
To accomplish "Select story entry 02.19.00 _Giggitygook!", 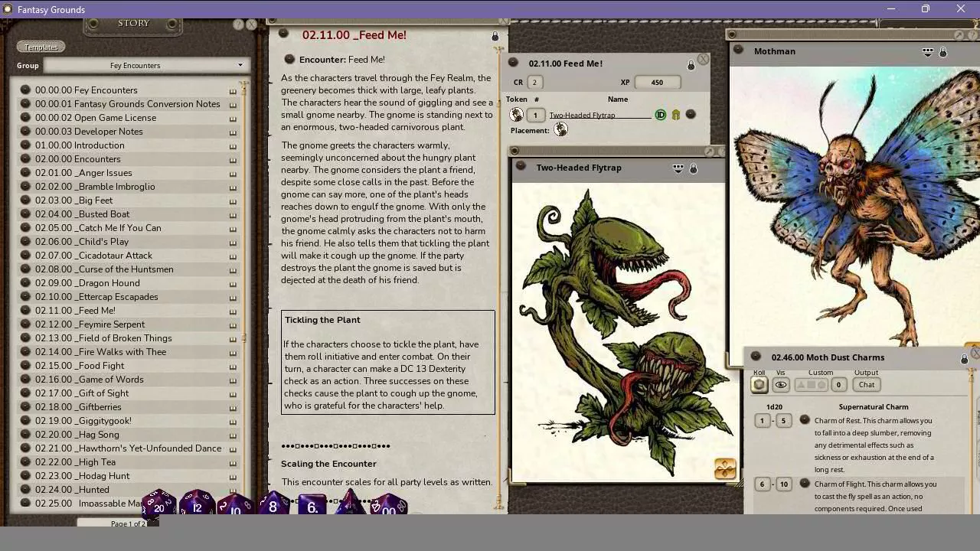I will click(x=83, y=421).
